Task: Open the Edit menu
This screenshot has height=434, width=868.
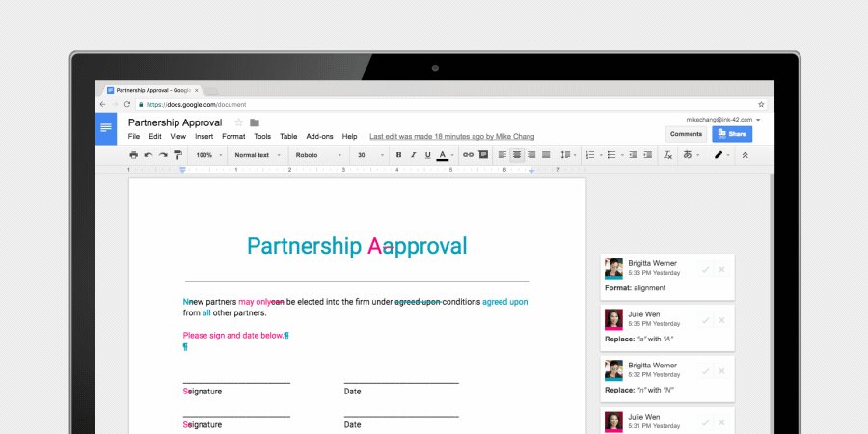Action: pyautogui.click(x=155, y=136)
